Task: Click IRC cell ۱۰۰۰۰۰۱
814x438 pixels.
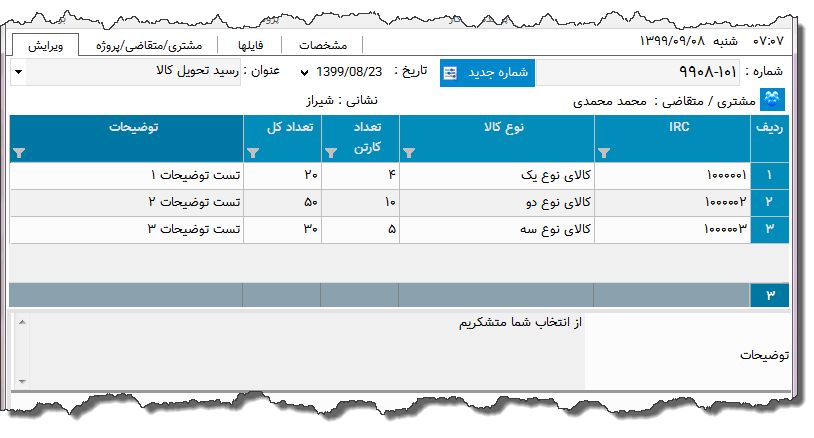Action: click(672, 176)
